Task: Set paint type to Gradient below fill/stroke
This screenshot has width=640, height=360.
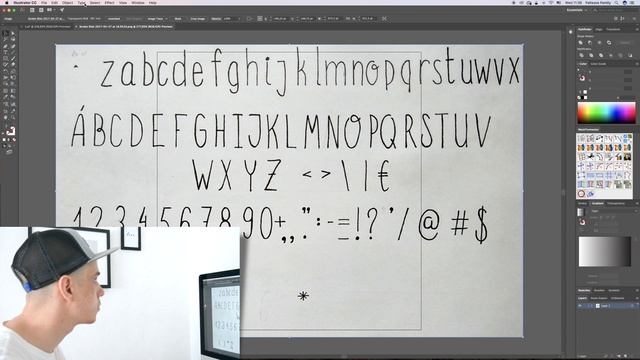Action: (9, 140)
